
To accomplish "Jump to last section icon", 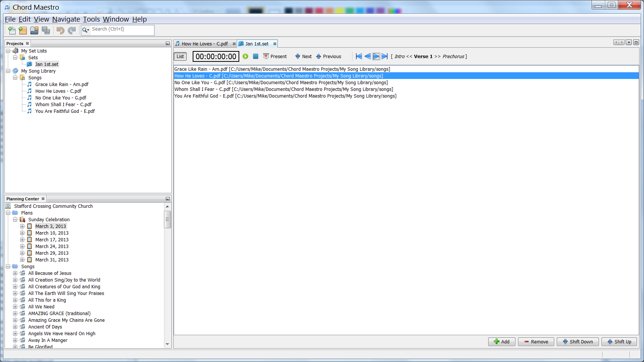I will [385, 56].
